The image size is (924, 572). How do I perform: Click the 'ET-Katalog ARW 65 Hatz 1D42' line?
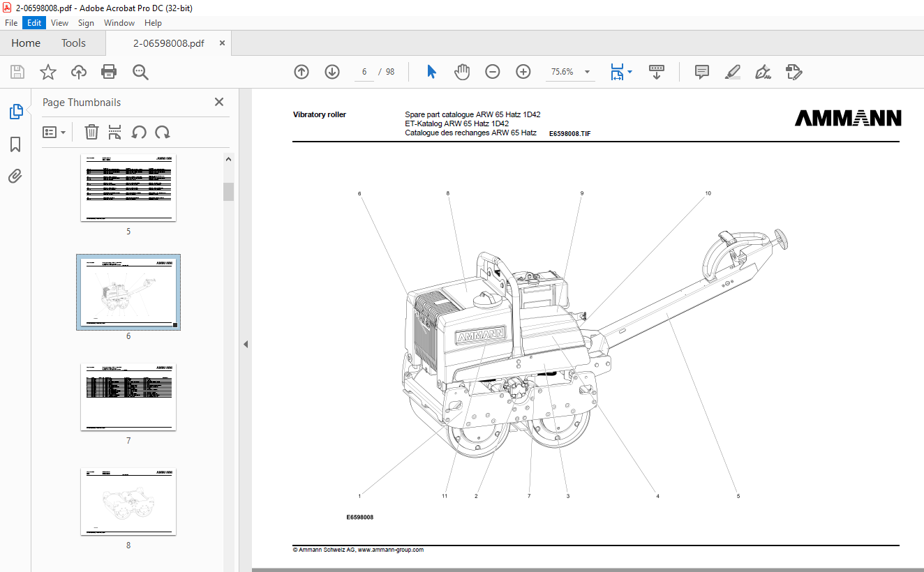tap(457, 123)
